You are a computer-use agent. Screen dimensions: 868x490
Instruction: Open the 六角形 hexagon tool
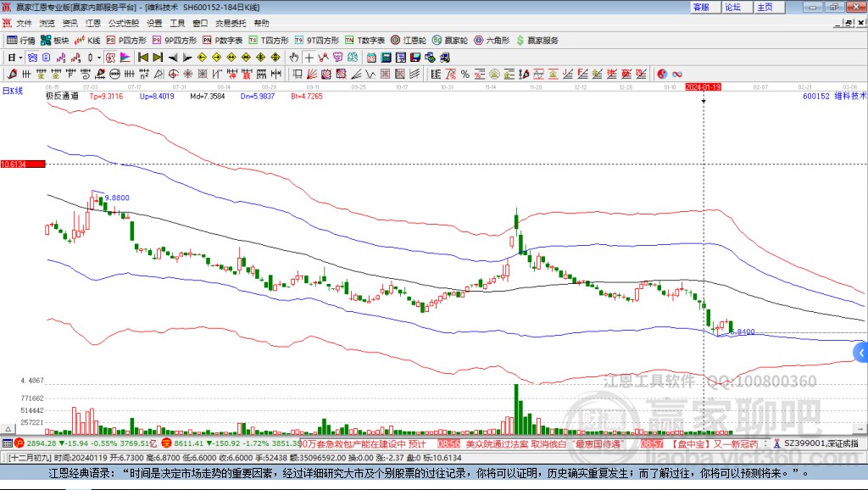[x=492, y=40]
